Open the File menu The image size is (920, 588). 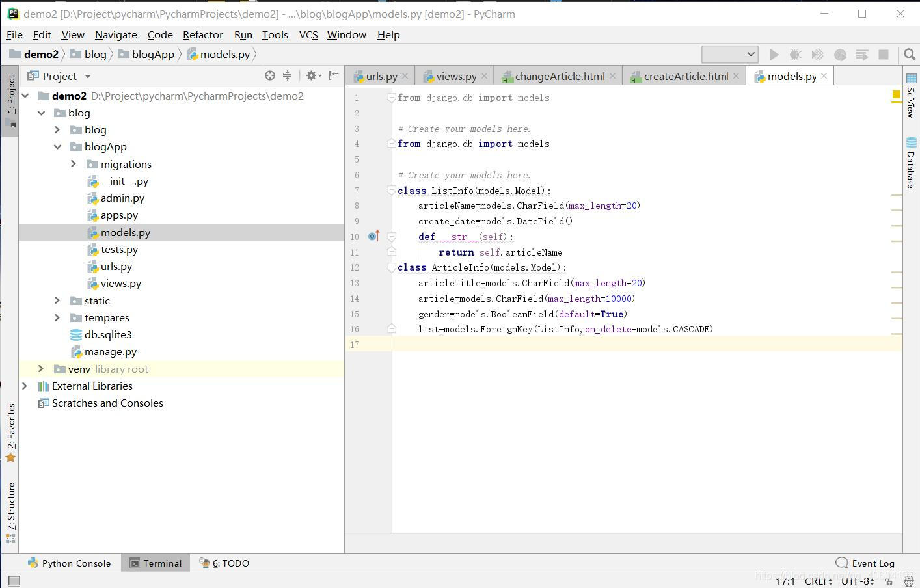tap(14, 34)
